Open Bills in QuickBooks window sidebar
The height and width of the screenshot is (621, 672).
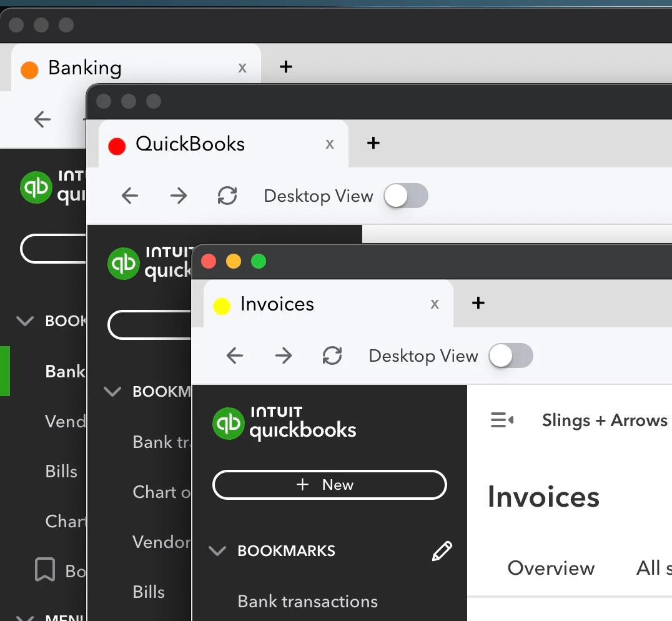149,592
